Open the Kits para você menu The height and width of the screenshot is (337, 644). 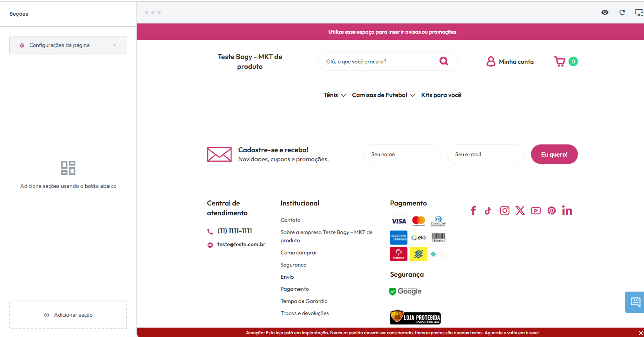441,95
